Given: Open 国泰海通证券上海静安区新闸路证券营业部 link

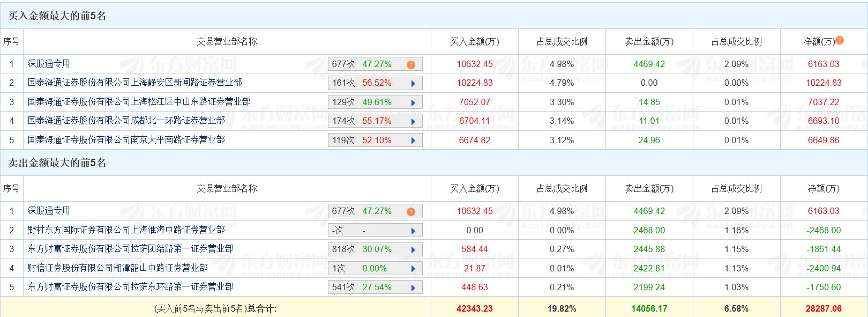Looking at the screenshot, I should (135, 83).
